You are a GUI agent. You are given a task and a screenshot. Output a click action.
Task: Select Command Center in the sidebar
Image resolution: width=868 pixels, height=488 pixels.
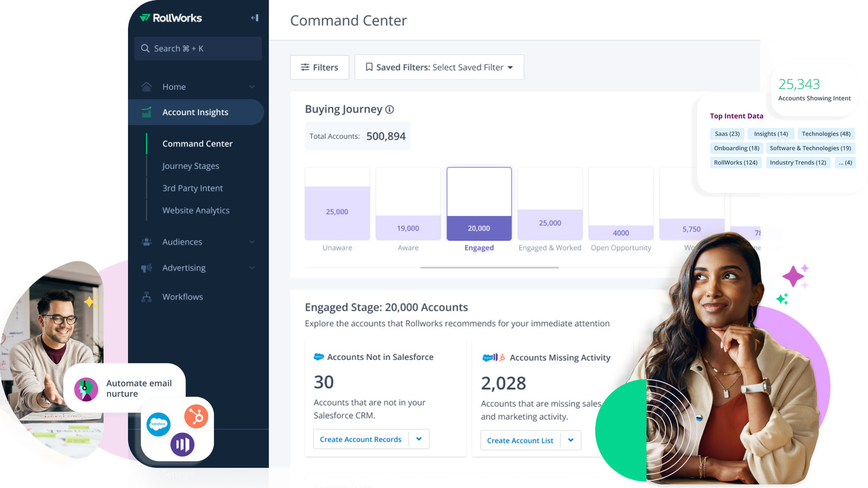point(197,144)
